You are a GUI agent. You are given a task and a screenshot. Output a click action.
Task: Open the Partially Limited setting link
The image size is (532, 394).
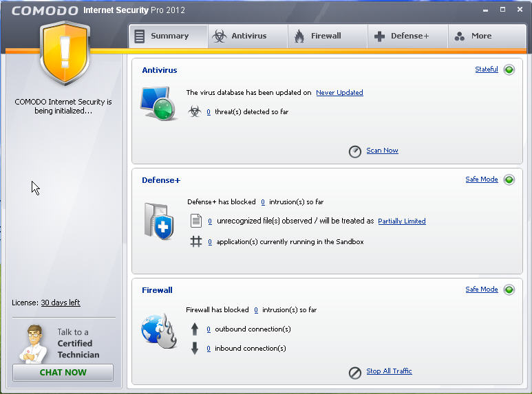coord(402,221)
